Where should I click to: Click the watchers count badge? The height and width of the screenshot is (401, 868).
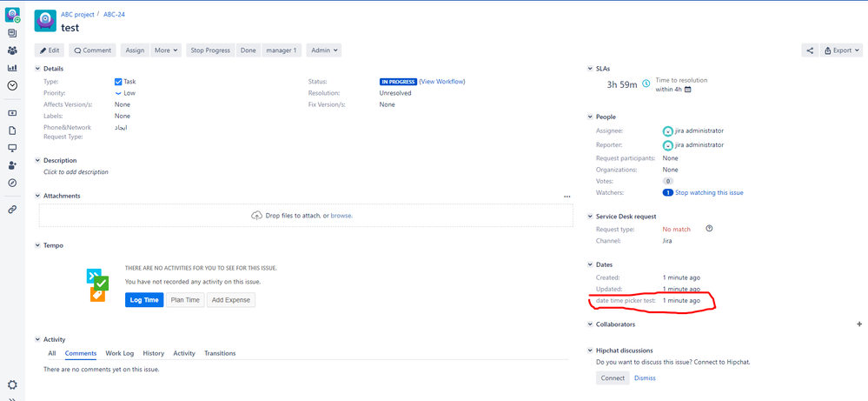[667, 193]
